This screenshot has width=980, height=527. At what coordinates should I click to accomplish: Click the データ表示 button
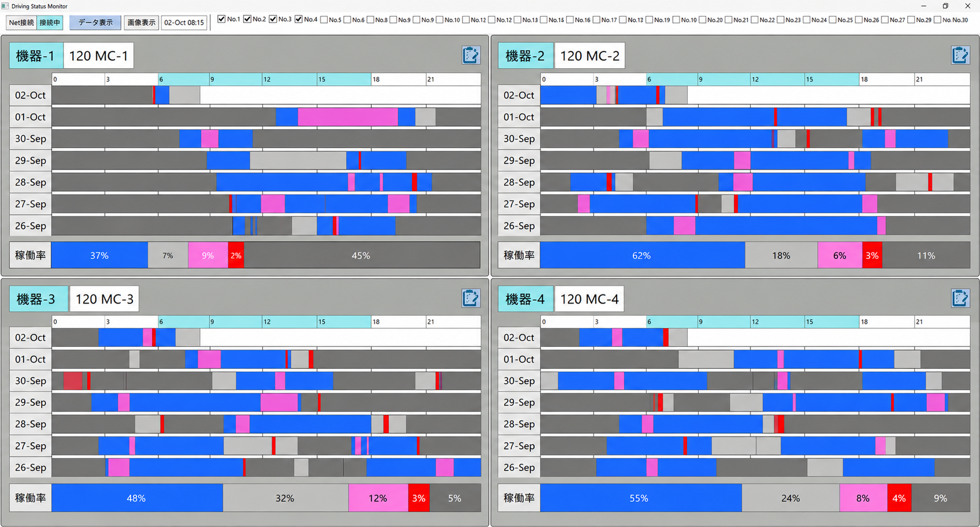(x=95, y=22)
